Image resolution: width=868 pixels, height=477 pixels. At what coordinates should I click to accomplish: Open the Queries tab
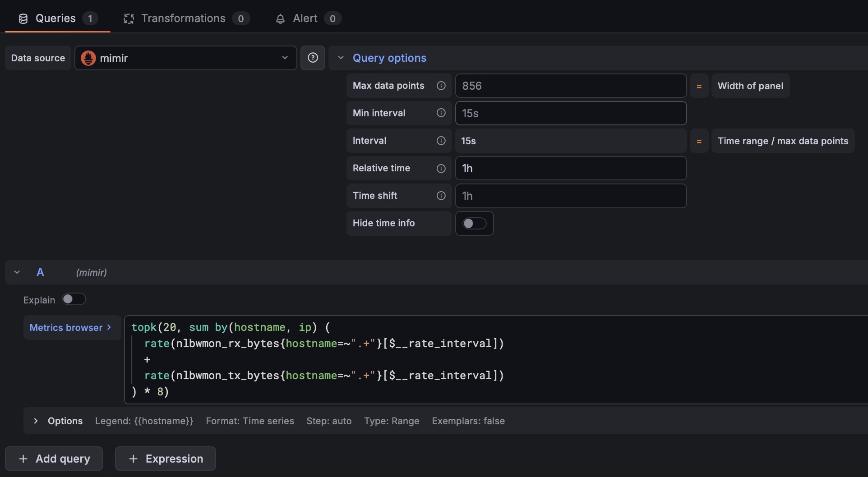tap(57, 18)
